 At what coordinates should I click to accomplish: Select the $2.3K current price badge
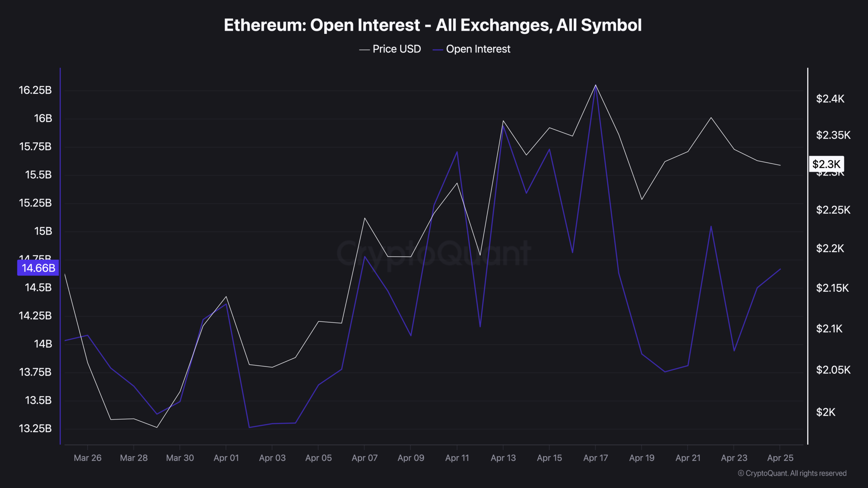pos(826,164)
